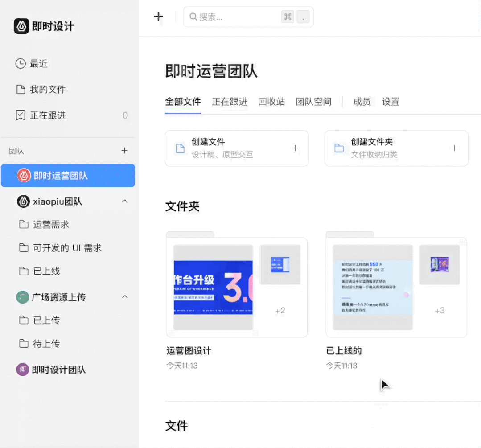
Task: Click the red 即时运营团队 avatar icon
Action: pos(24,176)
